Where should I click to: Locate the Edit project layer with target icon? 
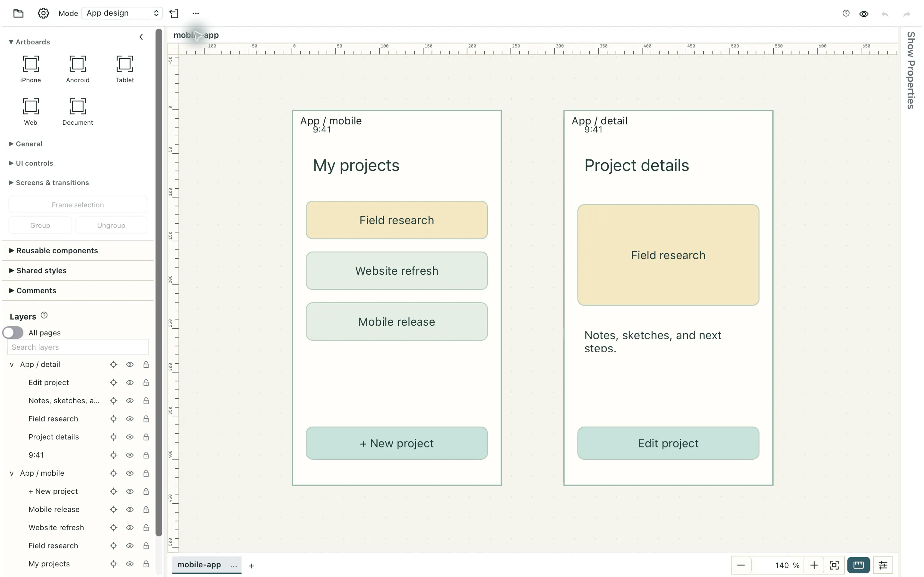[x=113, y=382]
